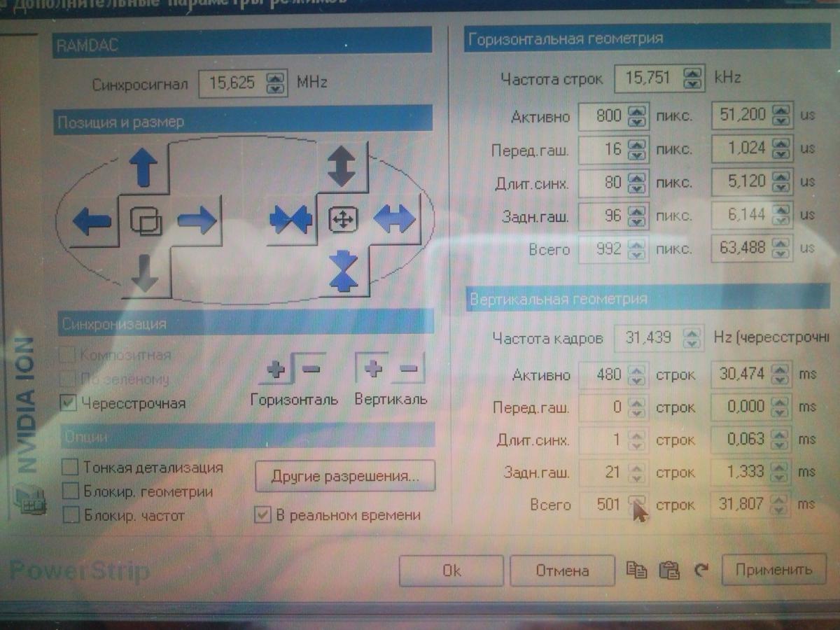The width and height of the screenshot is (840, 630).
Task: Click the move-left position arrow
Action: pyautogui.click(x=92, y=223)
